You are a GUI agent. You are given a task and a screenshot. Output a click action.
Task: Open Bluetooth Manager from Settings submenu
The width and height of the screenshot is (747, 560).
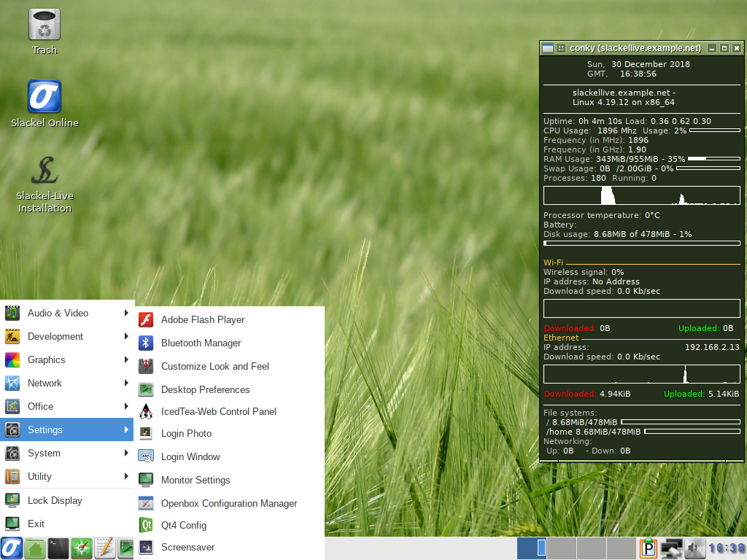point(230,343)
